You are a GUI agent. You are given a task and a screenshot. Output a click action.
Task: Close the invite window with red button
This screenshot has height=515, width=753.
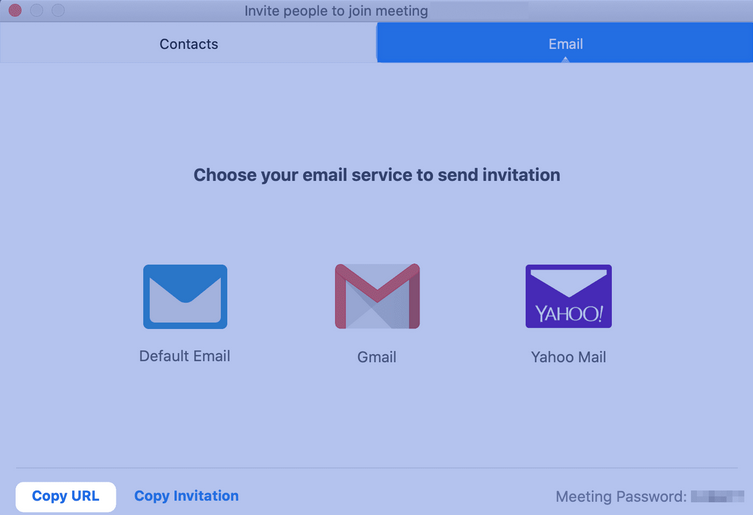pos(15,11)
